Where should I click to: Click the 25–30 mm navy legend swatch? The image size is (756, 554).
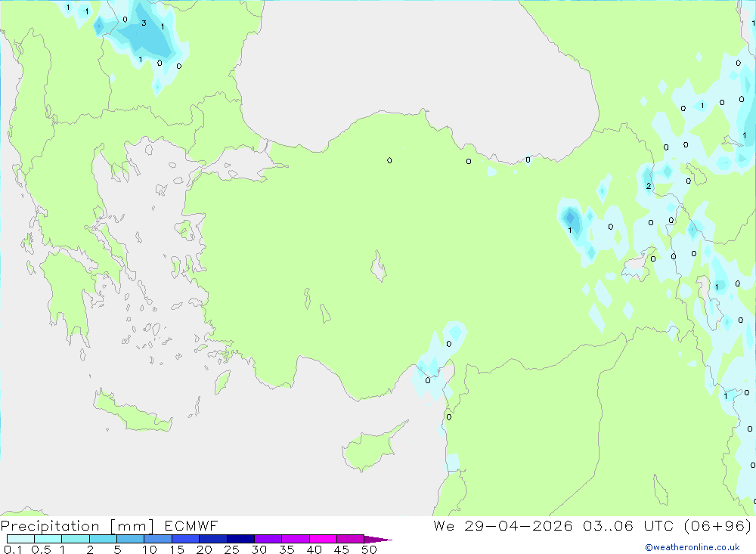[240, 539]
